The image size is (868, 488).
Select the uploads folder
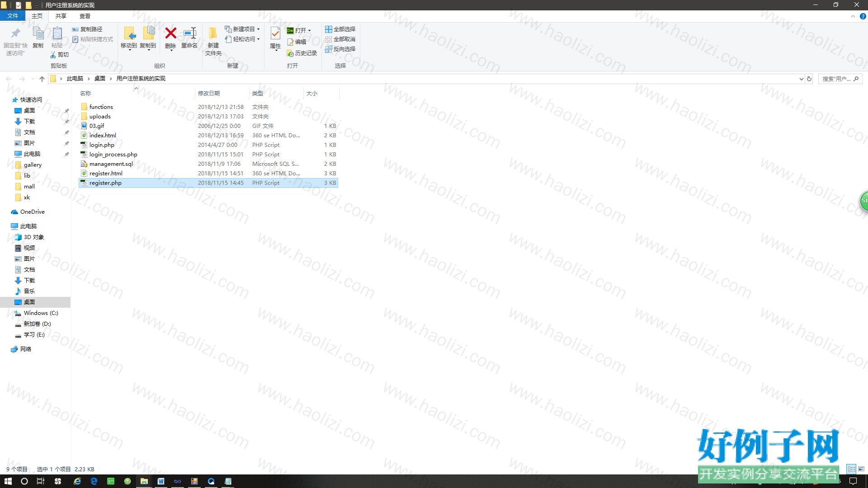208,117
